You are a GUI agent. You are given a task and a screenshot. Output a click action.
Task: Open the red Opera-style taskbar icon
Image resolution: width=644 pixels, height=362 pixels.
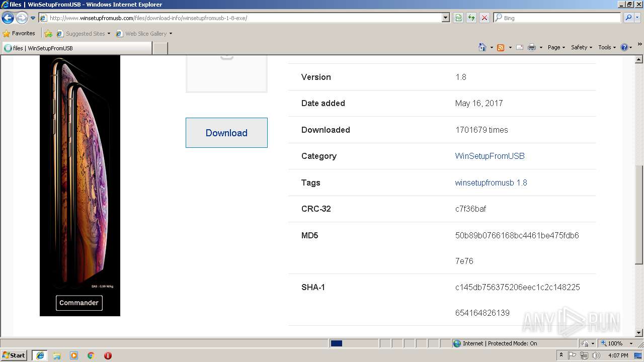pyautogui.click(x=108, y=355)
